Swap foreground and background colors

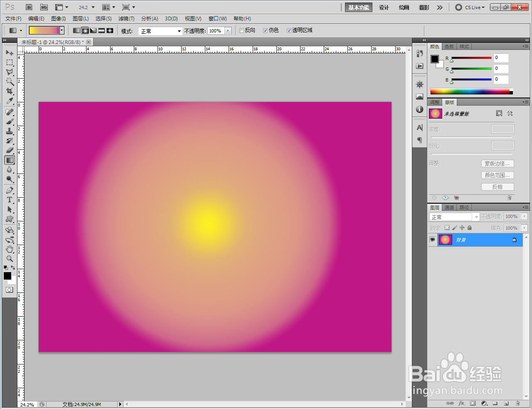click(x=13, y=268)
